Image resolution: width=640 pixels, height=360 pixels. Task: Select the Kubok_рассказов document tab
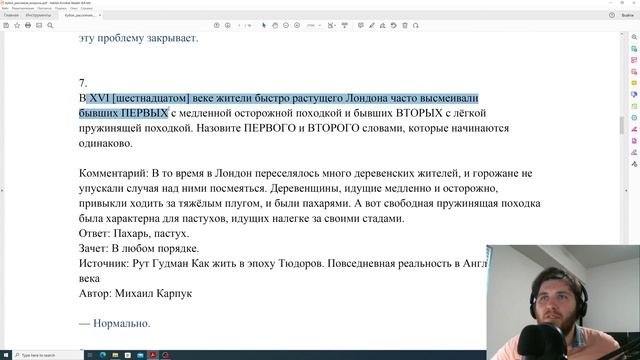[x=80, y=15]
